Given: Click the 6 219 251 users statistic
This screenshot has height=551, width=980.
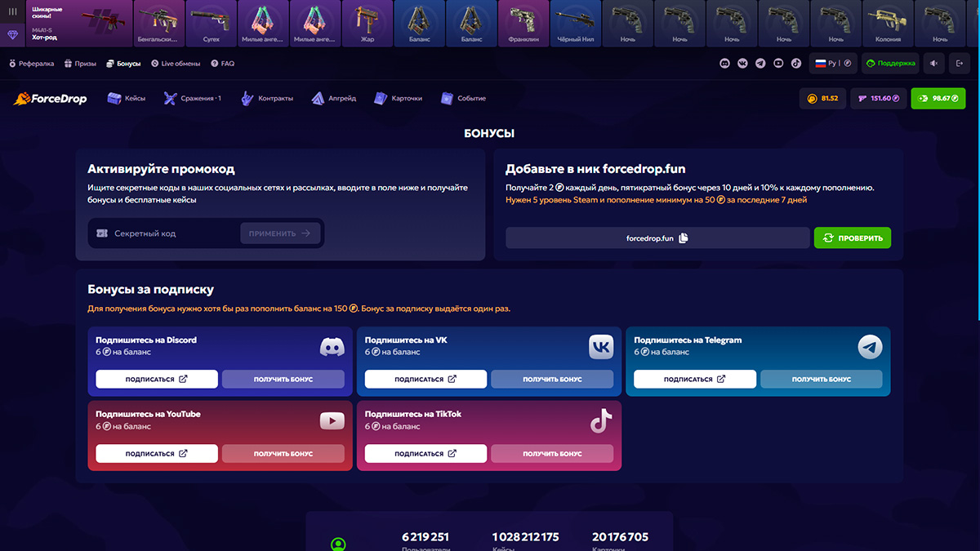Looking at the screenshot, I should click(x=425, y=537).
